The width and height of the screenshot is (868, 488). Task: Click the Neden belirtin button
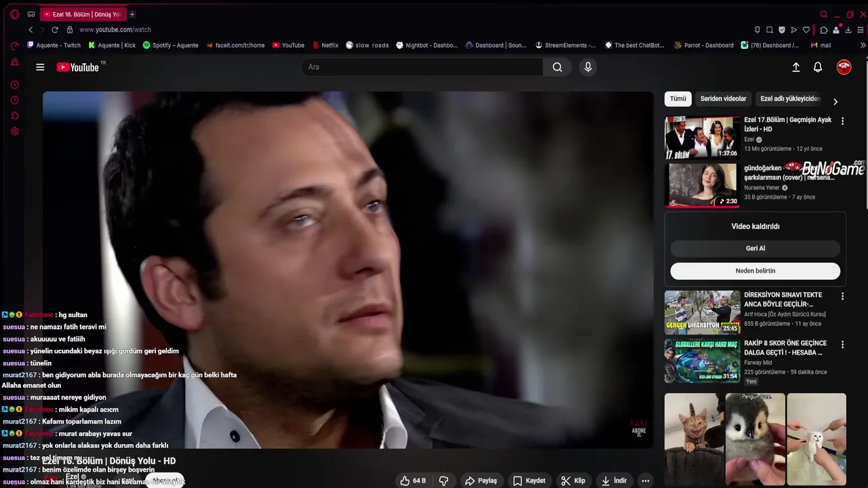coord(755,271)
